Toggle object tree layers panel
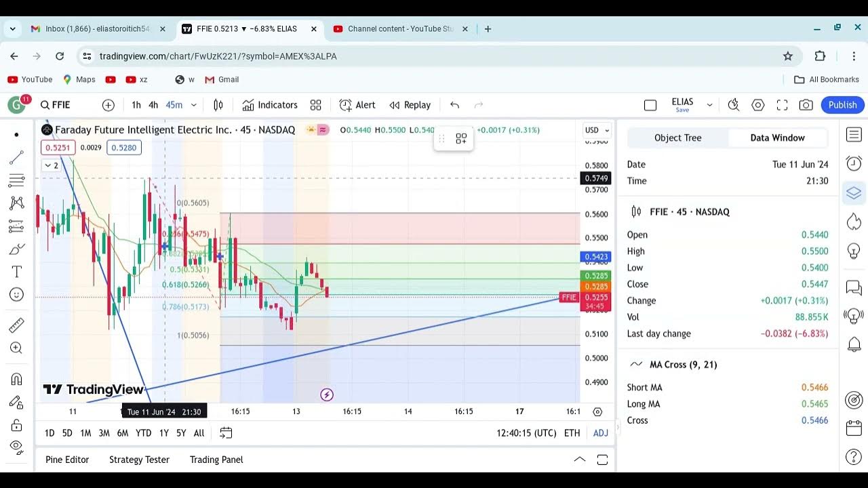Viewport: 868px width, 488px height. (x=854, y=192)
